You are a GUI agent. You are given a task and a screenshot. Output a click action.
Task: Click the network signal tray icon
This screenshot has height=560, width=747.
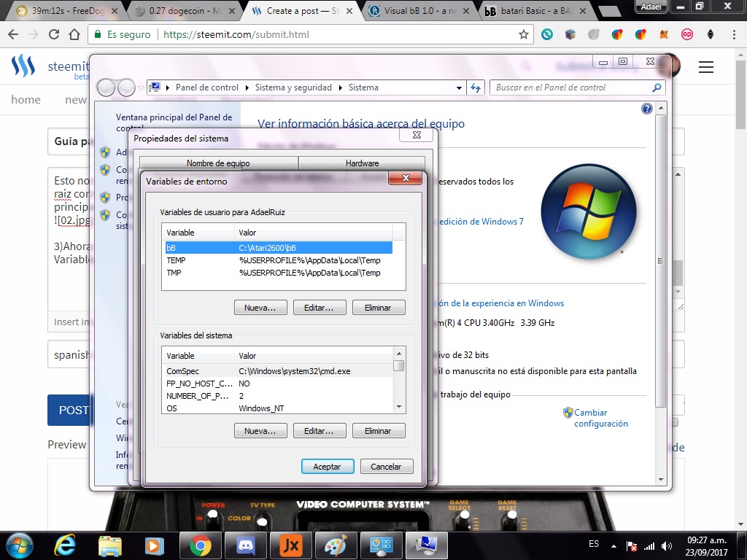pos(649,546)
